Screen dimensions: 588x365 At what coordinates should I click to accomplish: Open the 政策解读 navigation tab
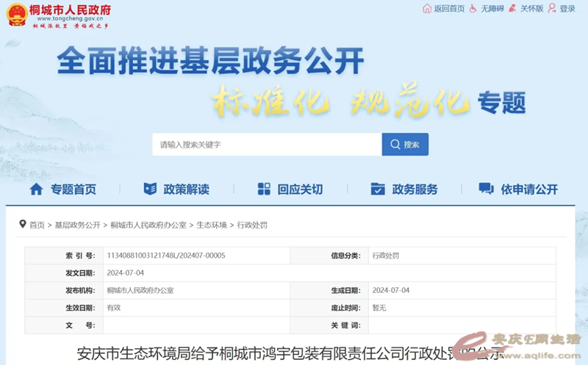(186, 189)
